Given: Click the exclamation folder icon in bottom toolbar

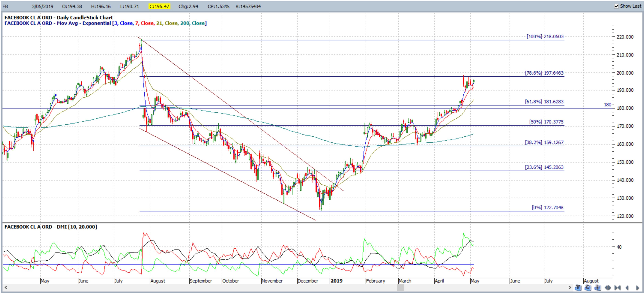Looking at the screenshot, I should [x=598, y=288].
